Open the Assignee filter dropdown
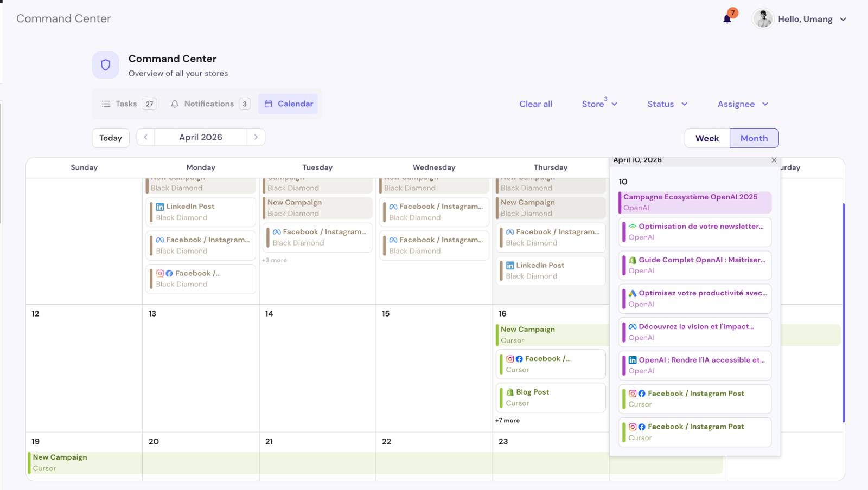 pyautogui.click(x=743, y=104)
